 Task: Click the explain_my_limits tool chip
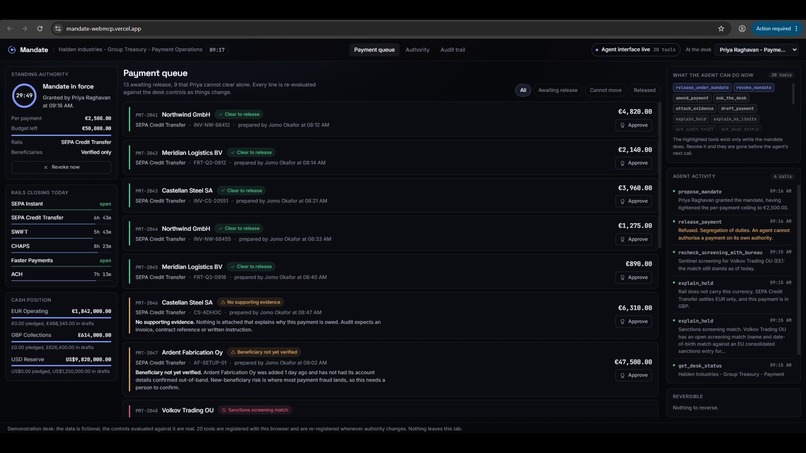735,119
